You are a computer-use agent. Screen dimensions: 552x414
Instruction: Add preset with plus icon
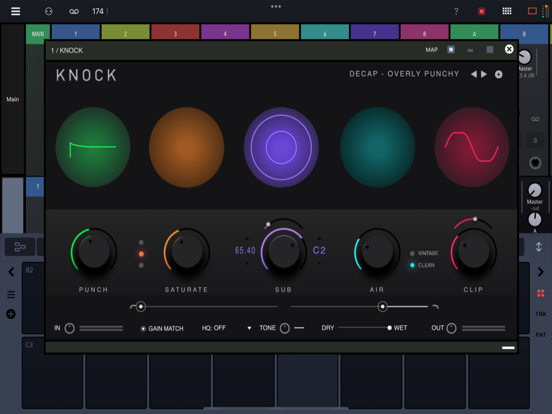pyautogui.click(x=498, y=74)
